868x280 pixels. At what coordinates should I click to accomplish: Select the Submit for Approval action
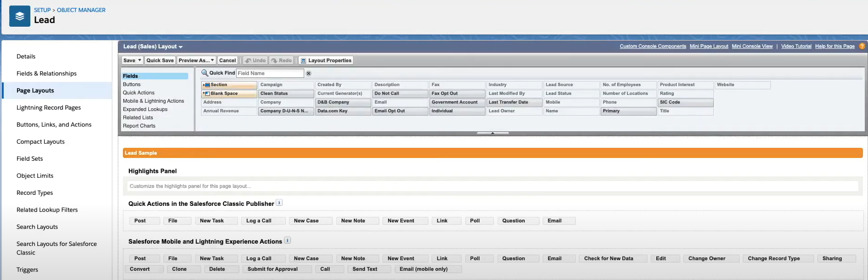[277, 269]
